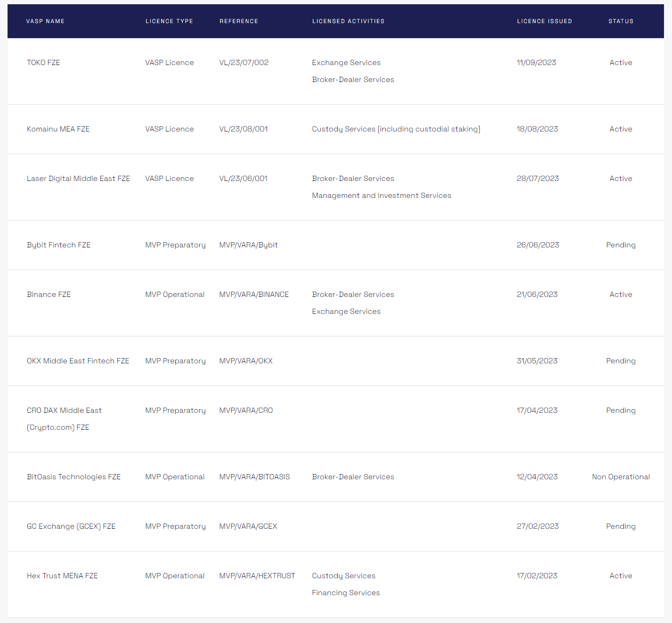The height and width of the screenshot is (623, 672).
Task: Select OKX Middle East Fintech FZE
Action: coord(78,361)
